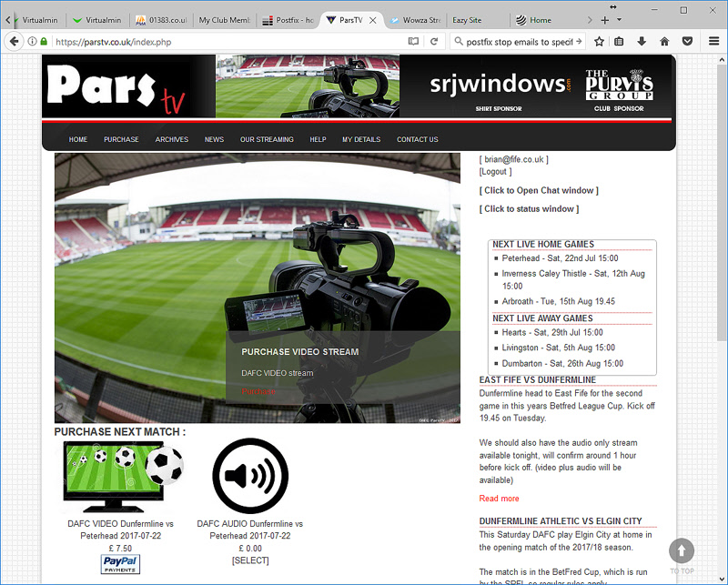Click Dumbarton - Sat, 26th Aug 15:00
Screen dimensions: 728x585
pos(562,364)
